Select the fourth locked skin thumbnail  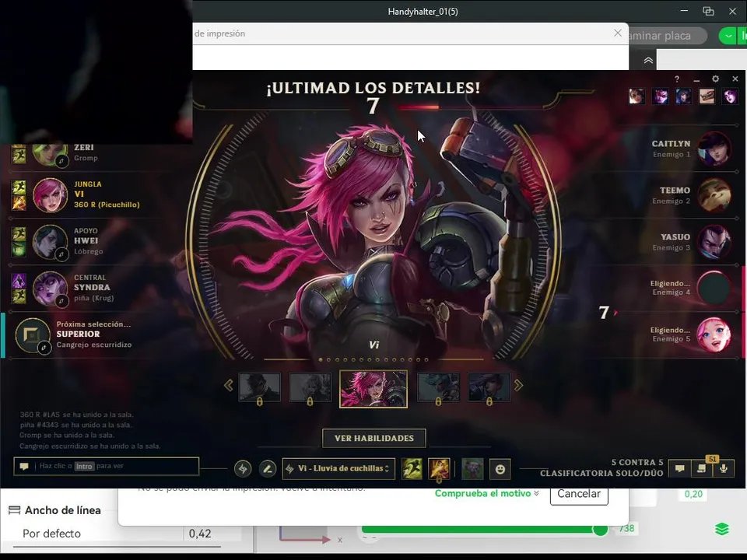tap(438, 388)
